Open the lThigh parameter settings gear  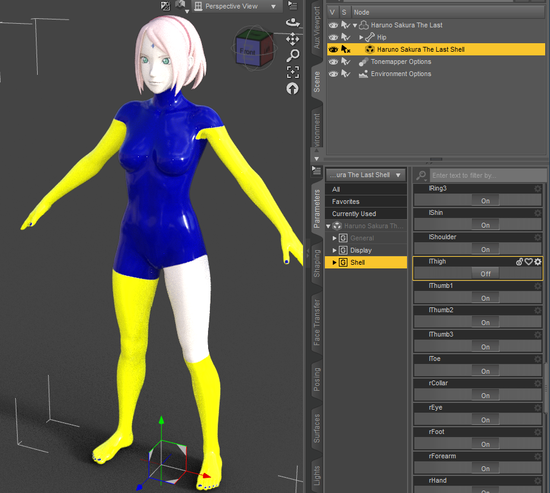click(x=538, y=262)
